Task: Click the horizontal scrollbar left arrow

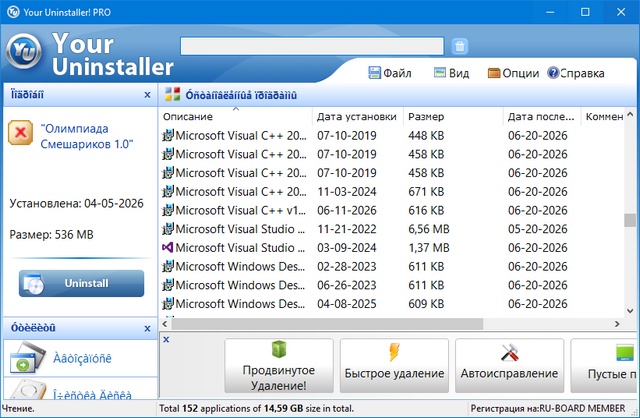Action: 165,324
